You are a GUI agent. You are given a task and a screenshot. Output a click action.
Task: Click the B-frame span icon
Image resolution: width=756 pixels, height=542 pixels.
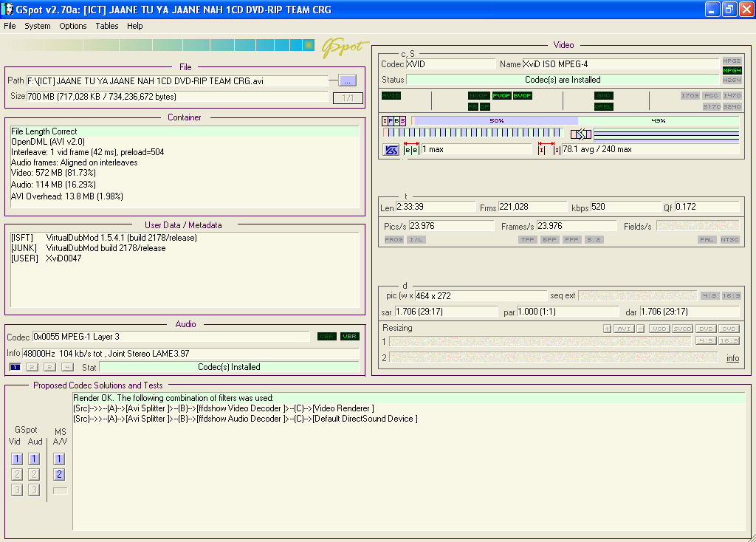pos(411,149)
